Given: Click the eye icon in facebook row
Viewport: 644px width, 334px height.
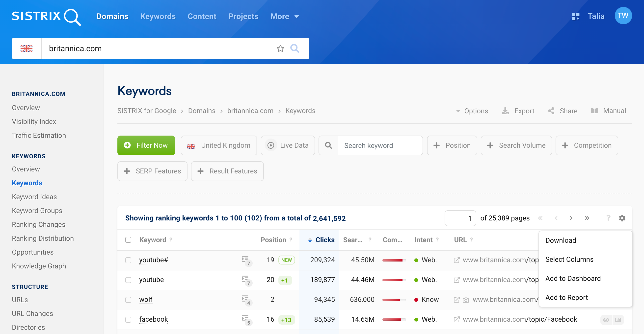Looking at the screenshot, I should [x=606, y=320].
